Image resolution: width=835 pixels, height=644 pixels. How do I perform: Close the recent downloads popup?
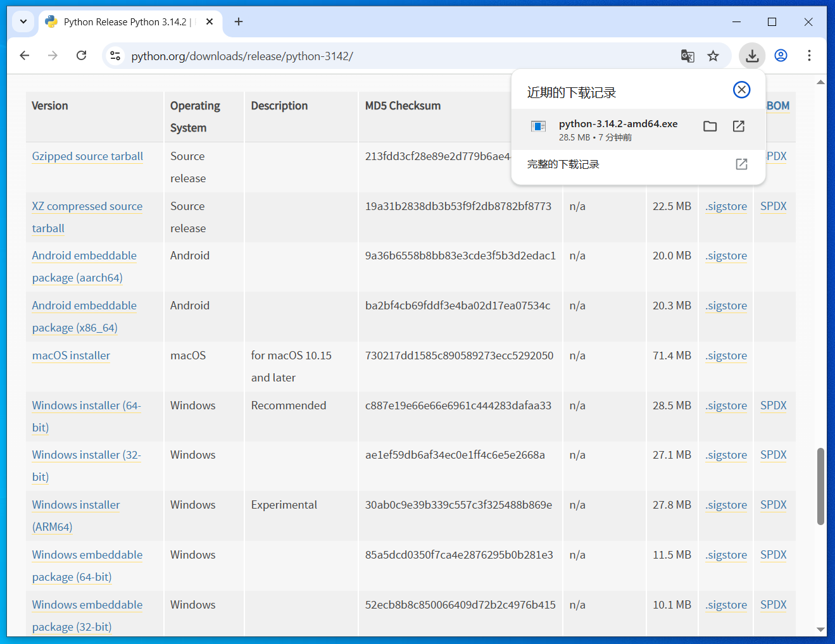(741, 90)
